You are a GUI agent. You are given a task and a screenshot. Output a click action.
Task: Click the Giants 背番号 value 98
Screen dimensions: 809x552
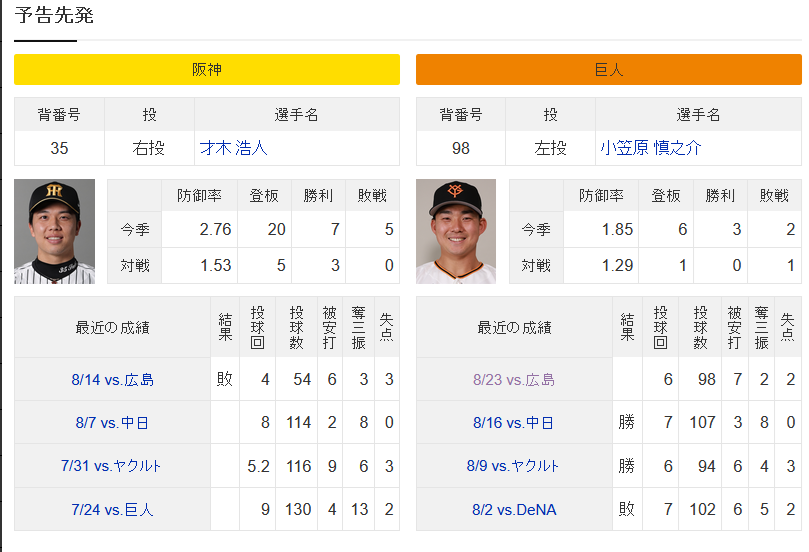point(461,148)
